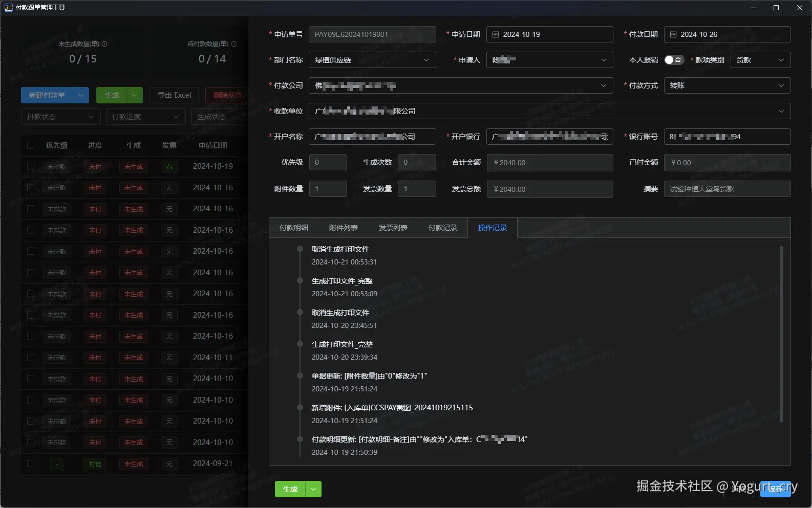This screenshot has height=508, width=812.
Task: Click the 申请日期 column header
Action: tap(213, 145)
